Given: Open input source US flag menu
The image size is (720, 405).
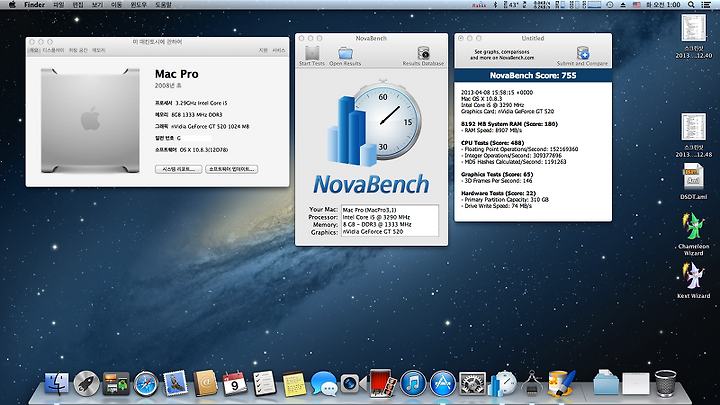Looking at the screenshot, I should 637,5.
